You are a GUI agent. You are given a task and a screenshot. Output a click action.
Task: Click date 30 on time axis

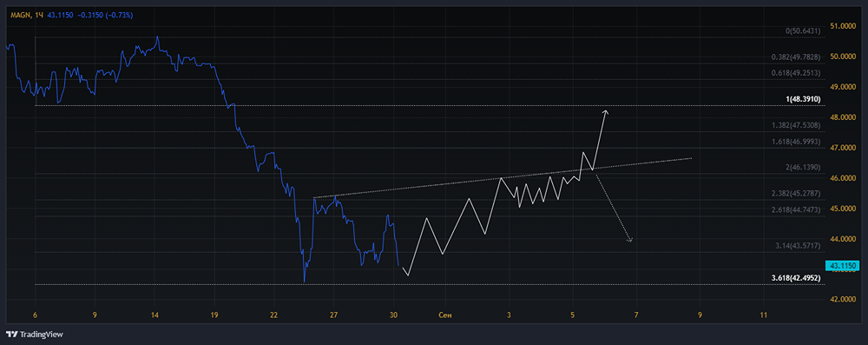point(393,315)
